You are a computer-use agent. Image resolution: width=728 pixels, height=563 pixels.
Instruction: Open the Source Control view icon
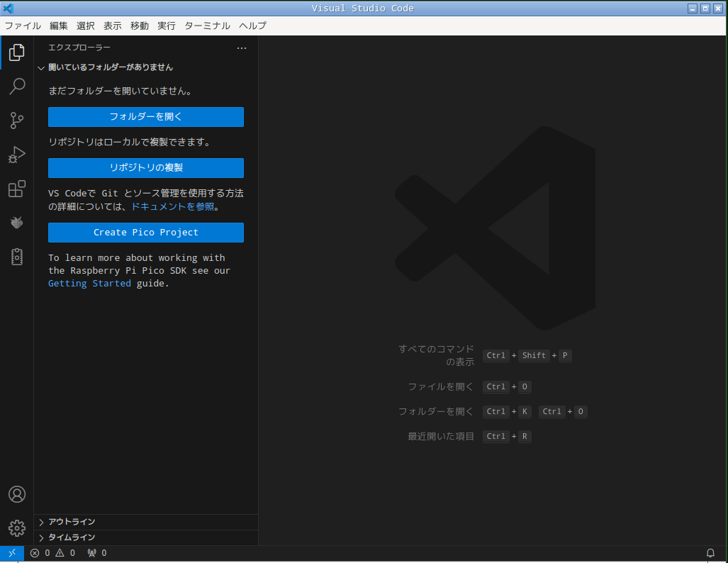[x=17, y=121]
